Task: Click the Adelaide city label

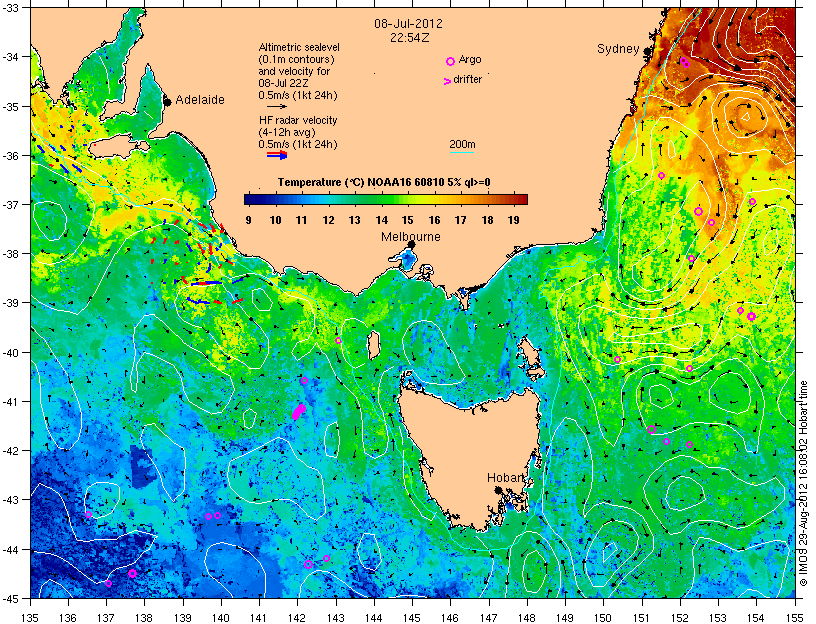Action: [x=200, y=99]
